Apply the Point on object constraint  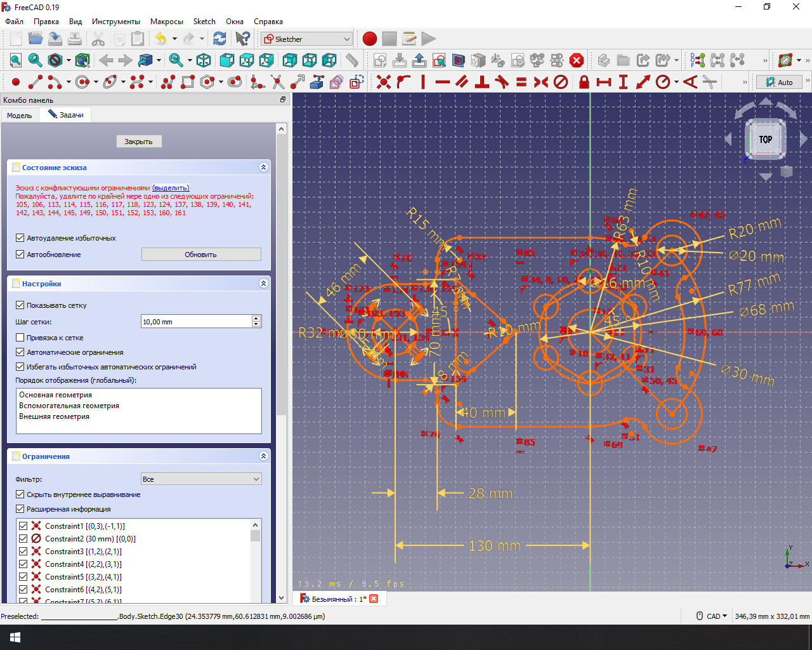(x=403, y=82)
